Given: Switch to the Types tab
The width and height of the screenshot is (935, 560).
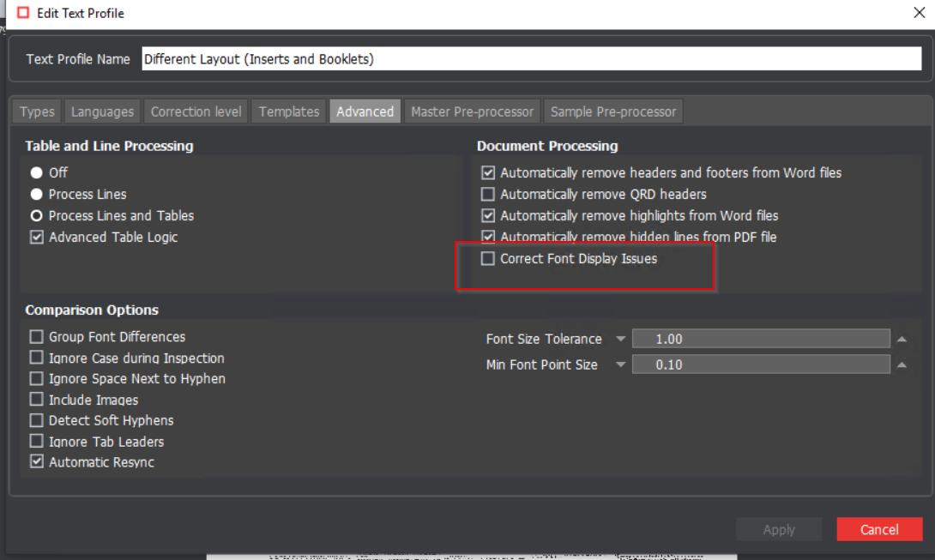Looking at the screenshot, I should pyautogui.click(x=37, y=111).
